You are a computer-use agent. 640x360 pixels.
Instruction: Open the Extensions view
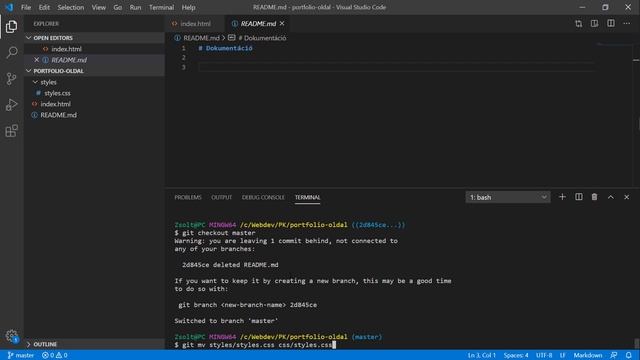tap(11, 131)
